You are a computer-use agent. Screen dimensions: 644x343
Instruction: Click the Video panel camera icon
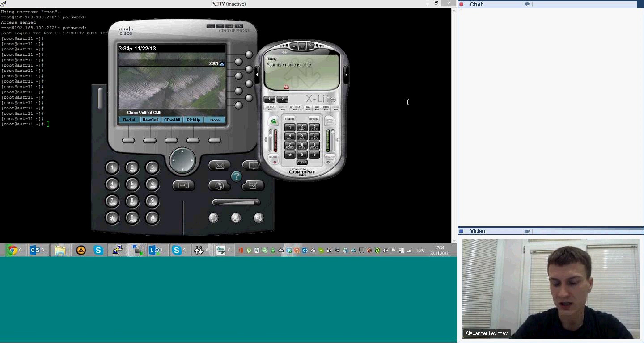click(x=527, y=231)
